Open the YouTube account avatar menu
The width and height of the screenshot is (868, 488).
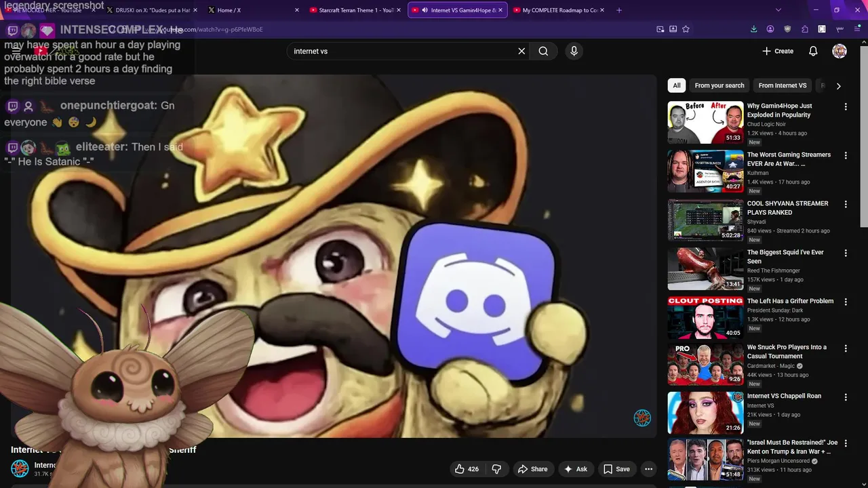pos(840,51)
